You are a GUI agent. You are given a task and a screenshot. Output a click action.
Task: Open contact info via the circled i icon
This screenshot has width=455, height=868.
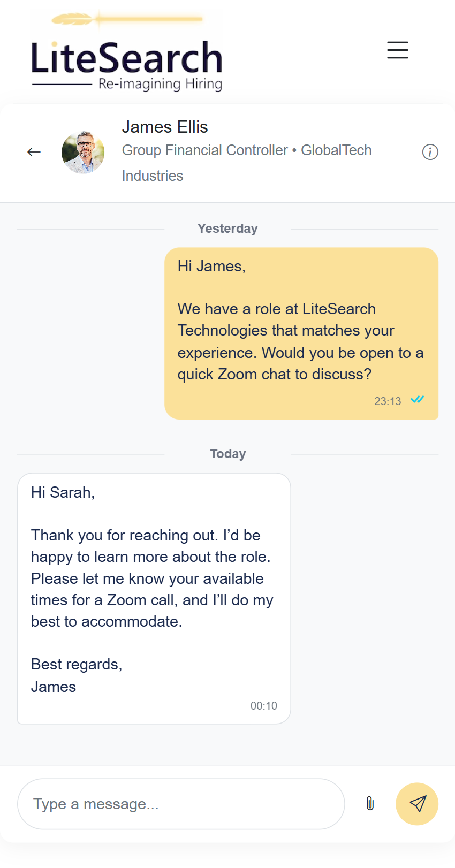point(430,152)
